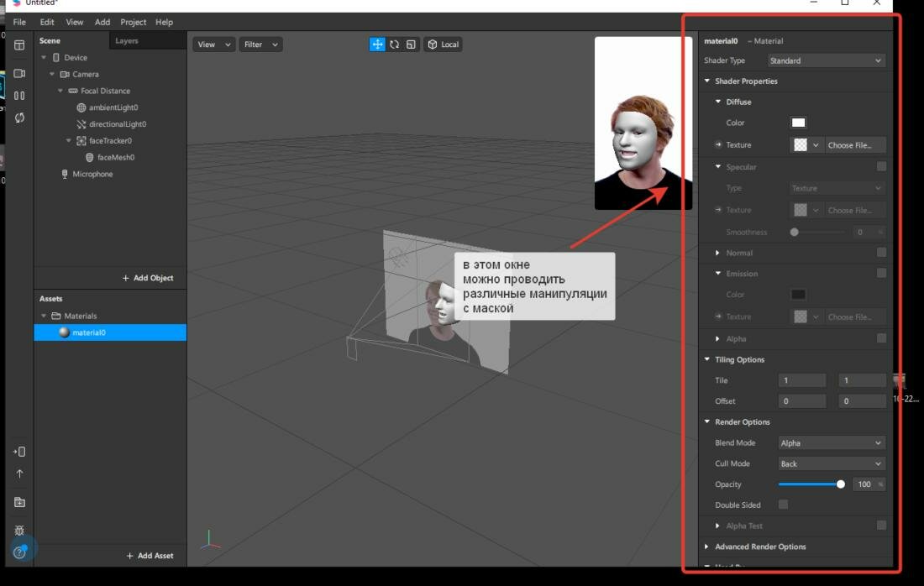Image resolution: width=924 pixels, height=586 pixels.
Task: Select the Move manipulator tool
Action: pos(377,44)
